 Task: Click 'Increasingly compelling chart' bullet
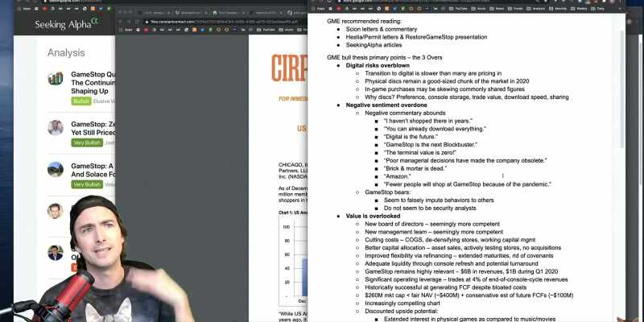[403, 303]
